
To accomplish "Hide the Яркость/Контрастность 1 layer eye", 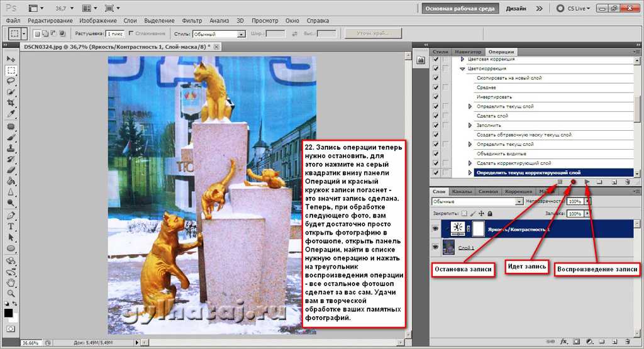I will [x=435, y=229].
